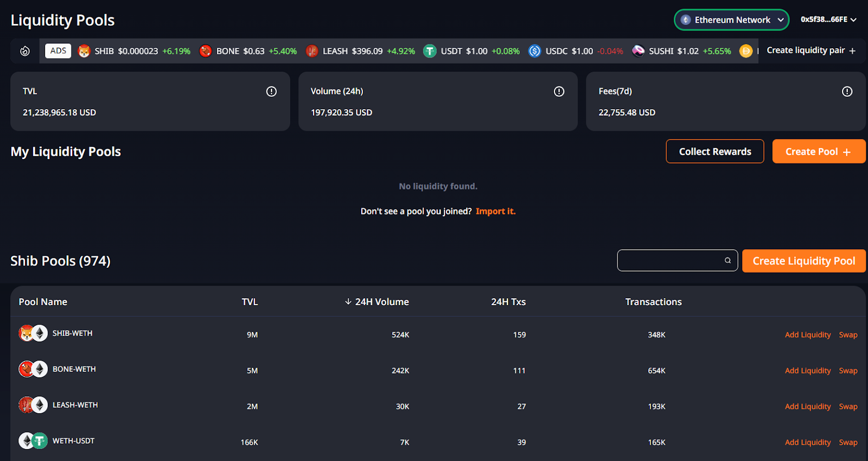Click the sort arrow beside 24H Volume
Screen dimensions: 868x461
click(348, 301)
